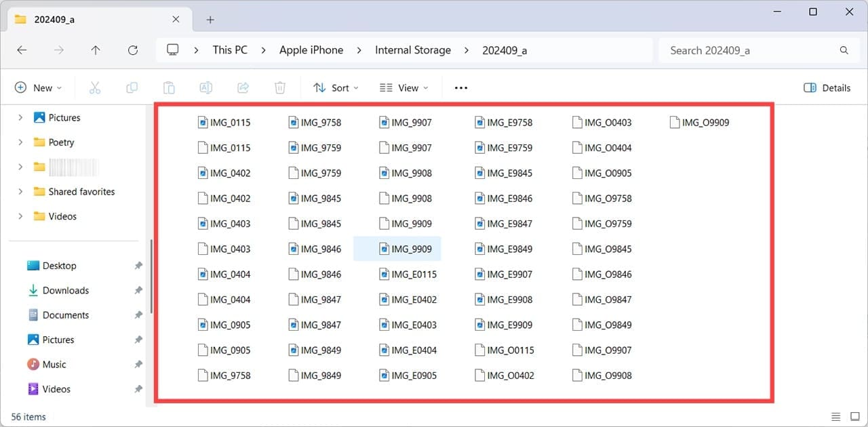
Task: Go up one folder level
Action: (x=96, y=50)
